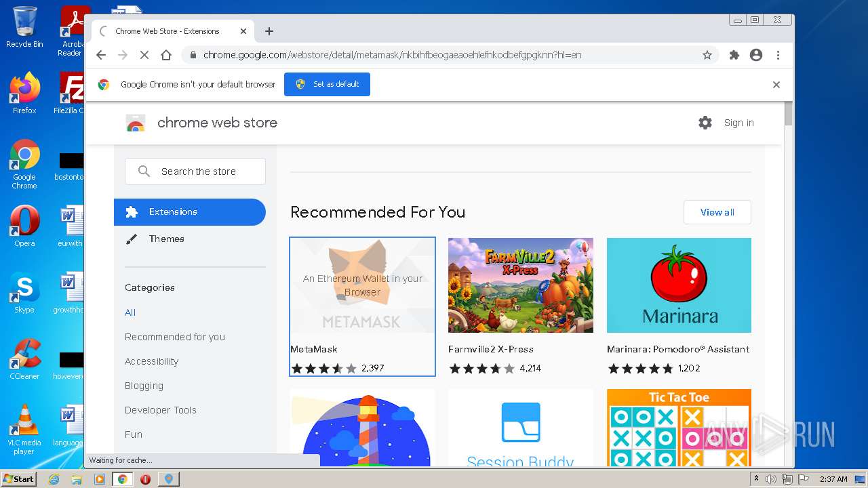Open FileZilla desktop shortcut

[70, 93]
